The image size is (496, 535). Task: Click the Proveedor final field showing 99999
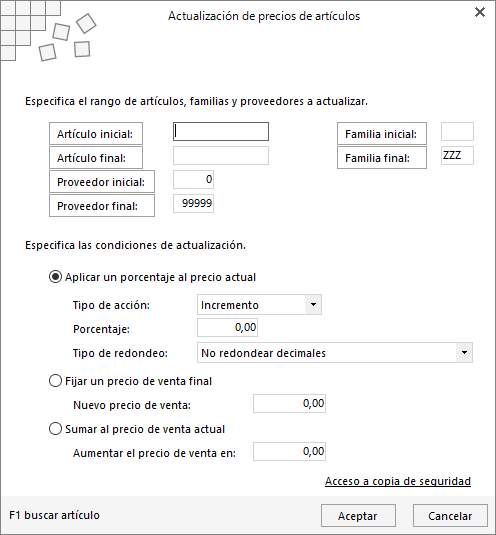click(193, 203)
